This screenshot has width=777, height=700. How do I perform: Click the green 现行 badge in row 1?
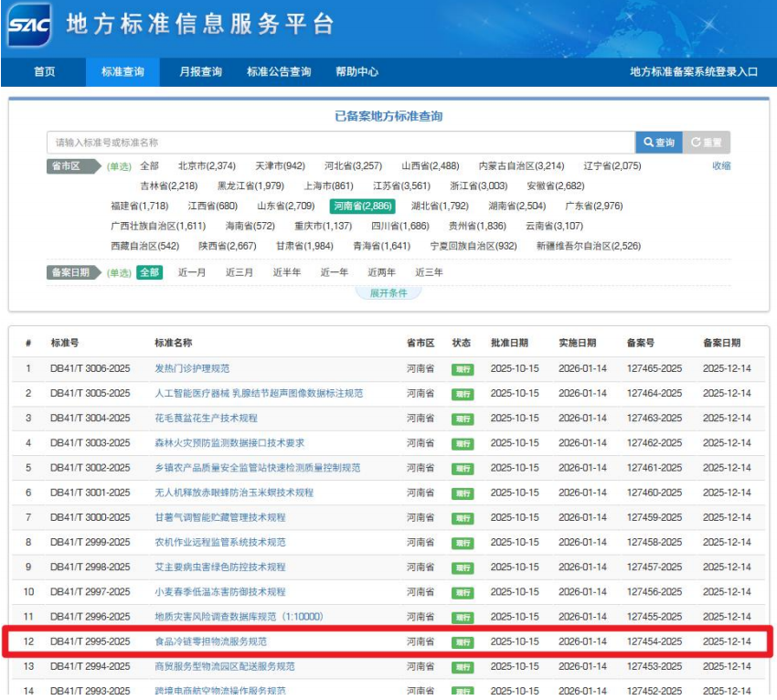463,369
